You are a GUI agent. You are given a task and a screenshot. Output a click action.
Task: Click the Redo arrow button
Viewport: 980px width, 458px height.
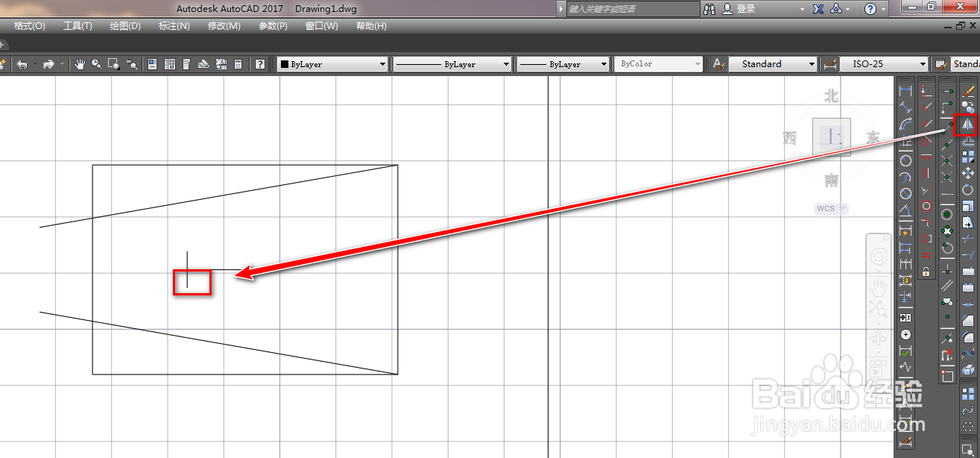coord(48,64)
